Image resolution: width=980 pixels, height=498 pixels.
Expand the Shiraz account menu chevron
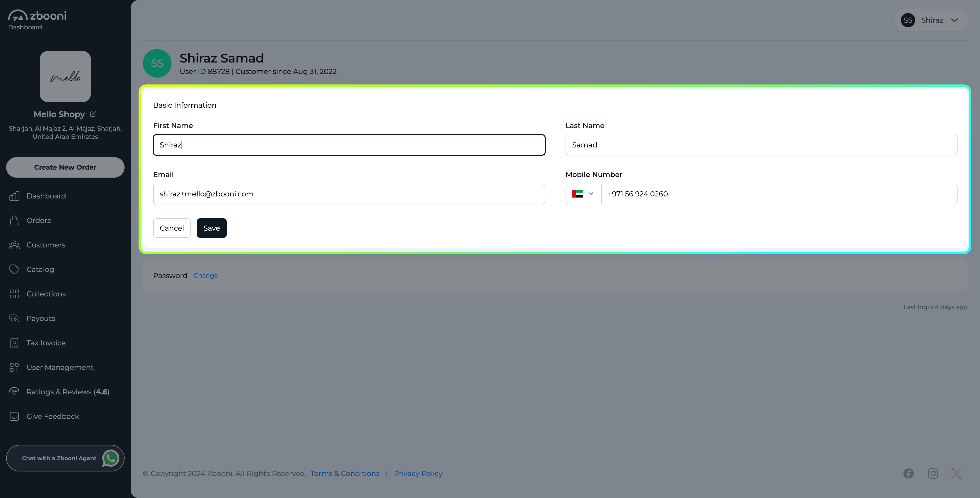pos(954,20)
